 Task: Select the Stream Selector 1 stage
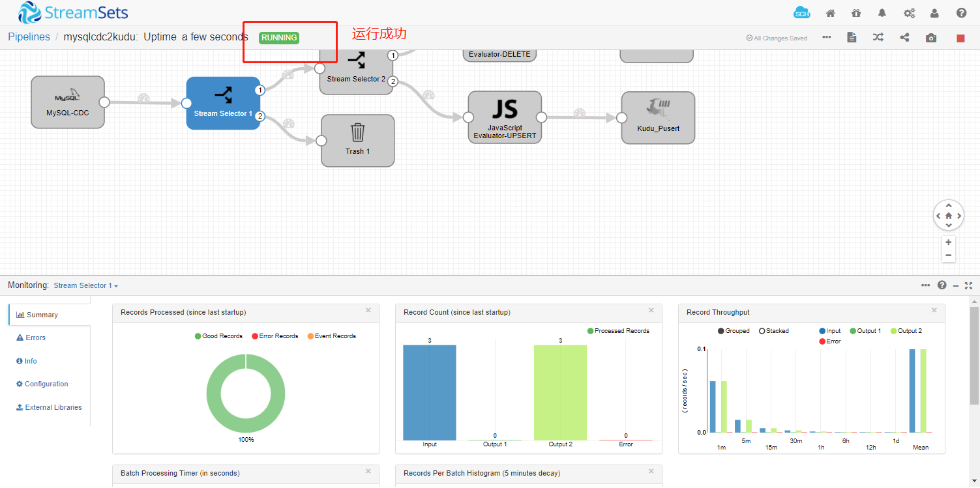coord(223,103)
